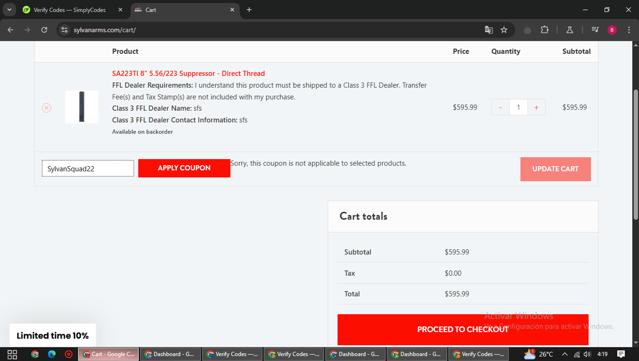Click the page vertical scrollbar
This screenshot has height=361, width=639.
coord(635,155)
